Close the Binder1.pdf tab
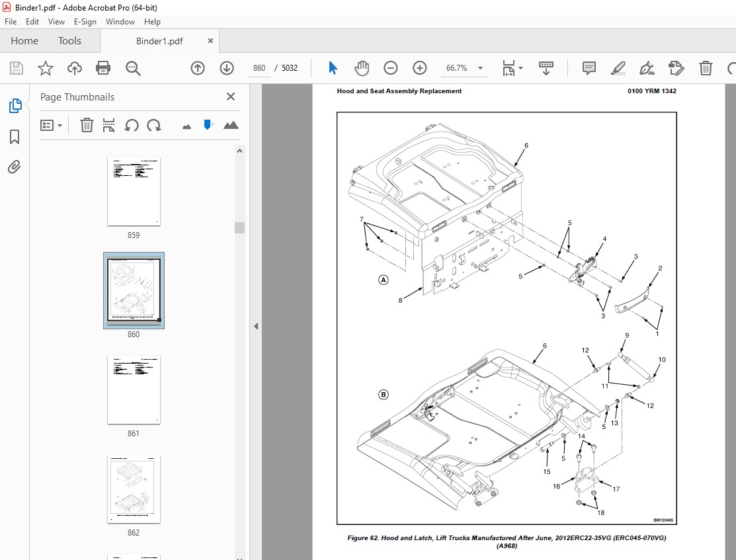Image resolution: width=736 pixels, height=560 pixels. 210,41
